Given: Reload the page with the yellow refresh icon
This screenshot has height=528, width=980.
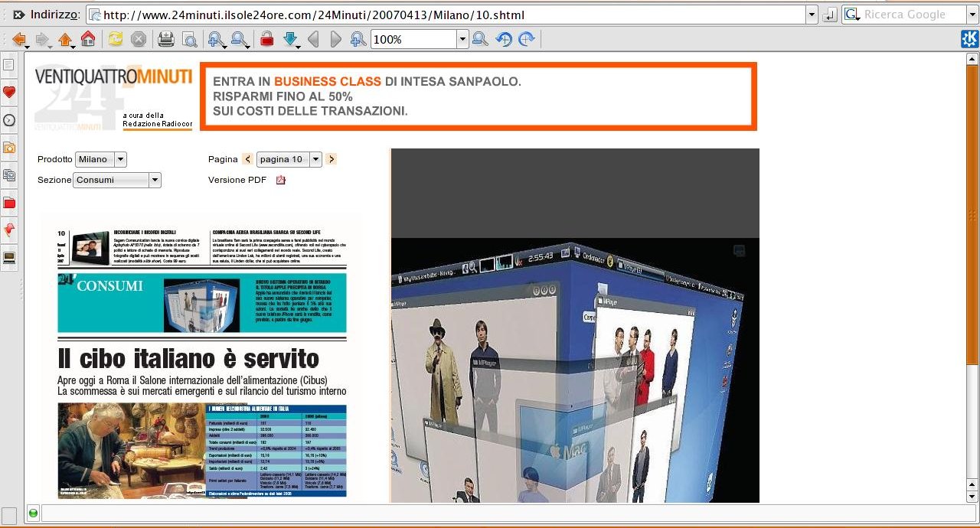Looking at the screenshot, I should 115,39.
